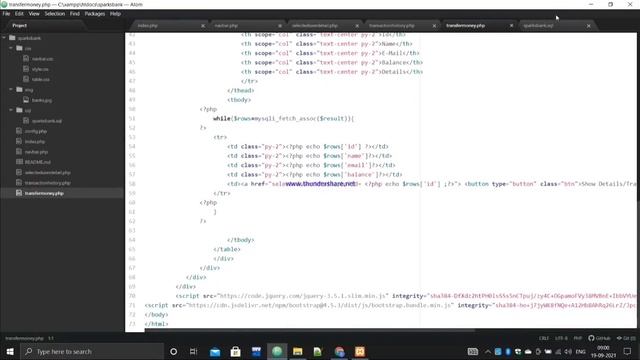
Task: Open the notification center icon
Action: click(x=627, y=351)
